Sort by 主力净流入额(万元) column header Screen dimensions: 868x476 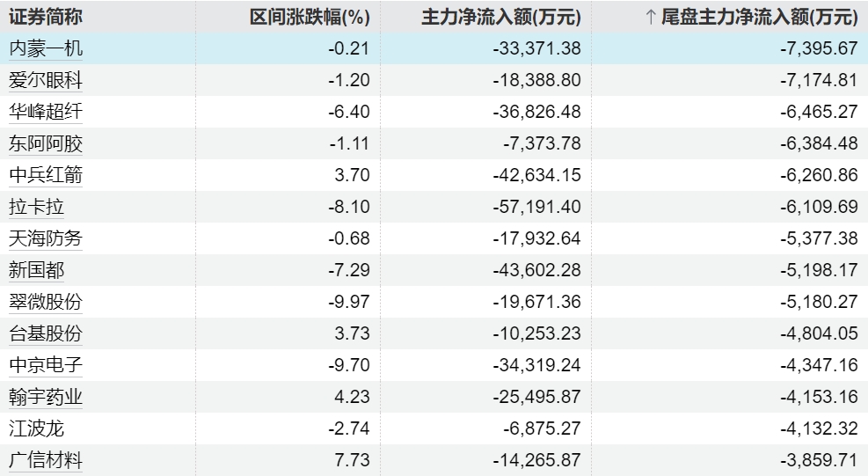501,18
